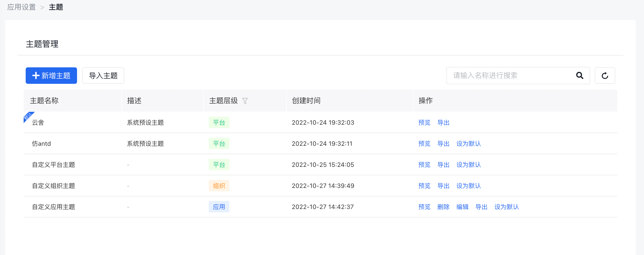Viewport: 644px width, 255px height.
Task: Preview the 云舍 theme
Action: tap(424, 123)
